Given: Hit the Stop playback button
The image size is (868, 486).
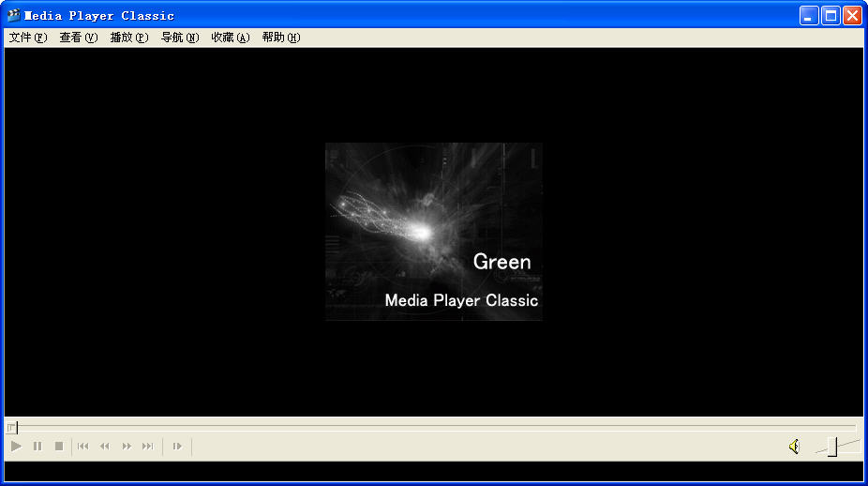Looking at the screenshot, I should tap(59, 447).
